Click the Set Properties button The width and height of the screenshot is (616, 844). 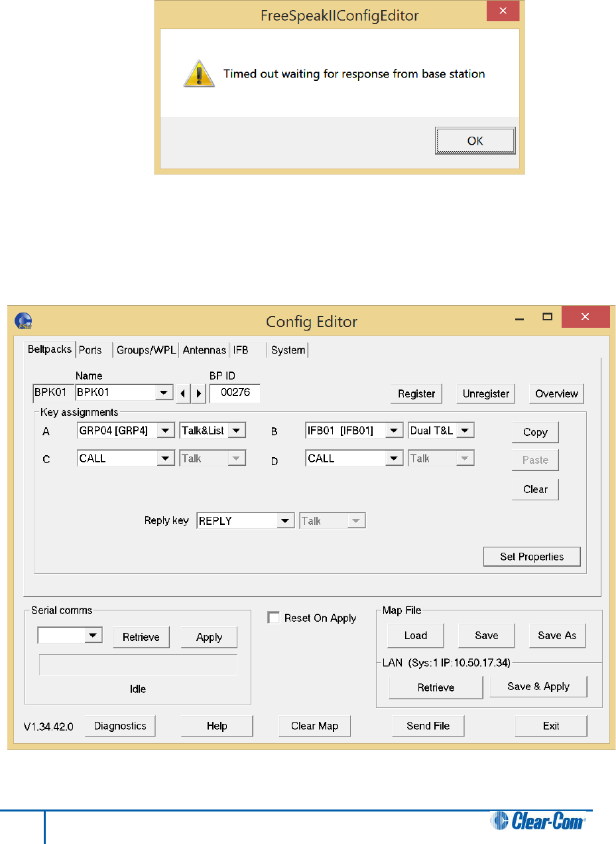pyautogui.click(x=532, y=557)
